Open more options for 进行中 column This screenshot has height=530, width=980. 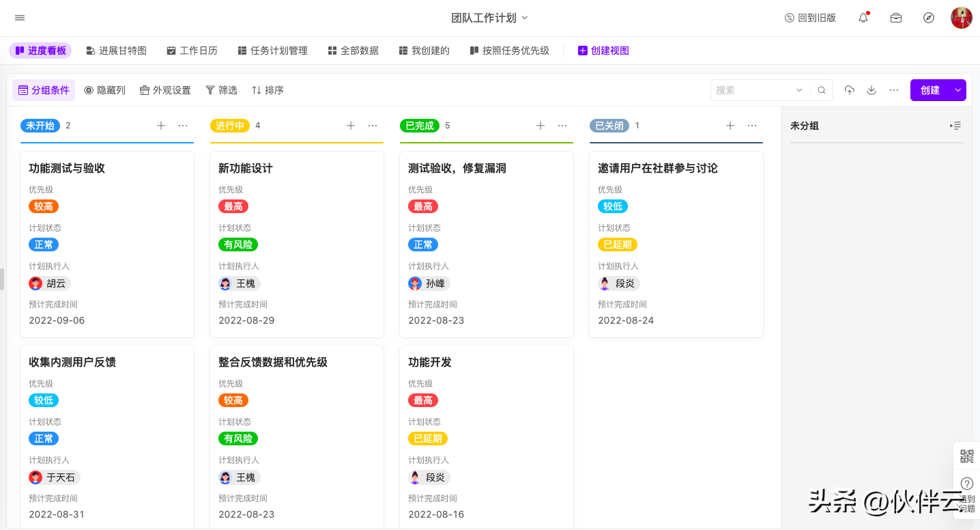point(373,126)
